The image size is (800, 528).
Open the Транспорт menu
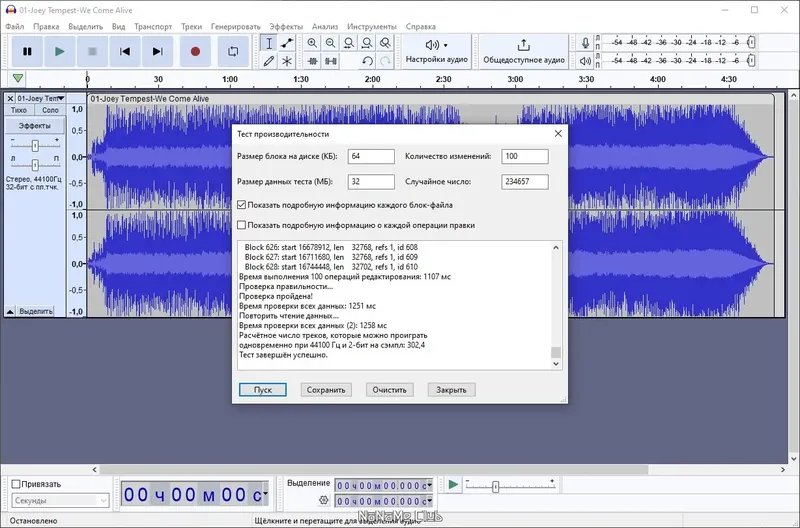pyautogui.click(x=153, y=27)
